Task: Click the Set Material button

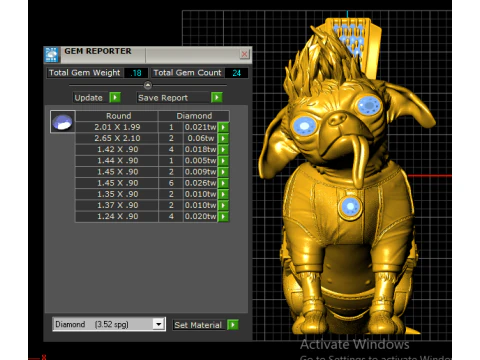Action: tap(198, 325)
